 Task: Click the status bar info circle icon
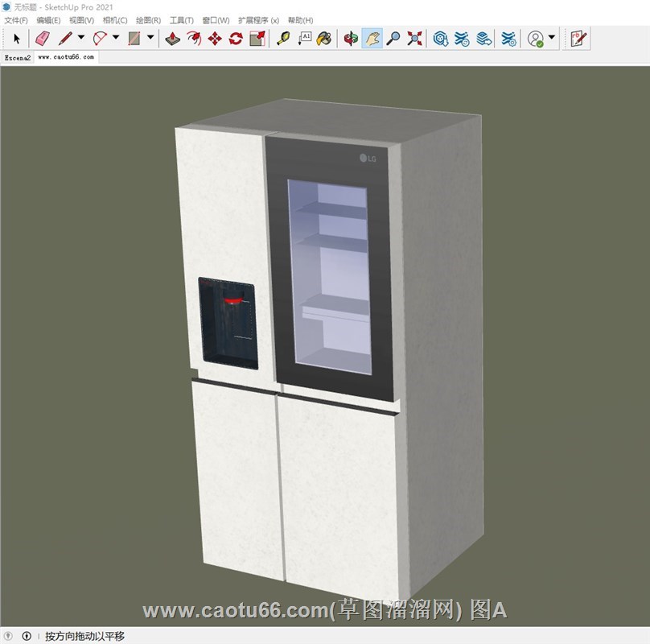[27, 636]
